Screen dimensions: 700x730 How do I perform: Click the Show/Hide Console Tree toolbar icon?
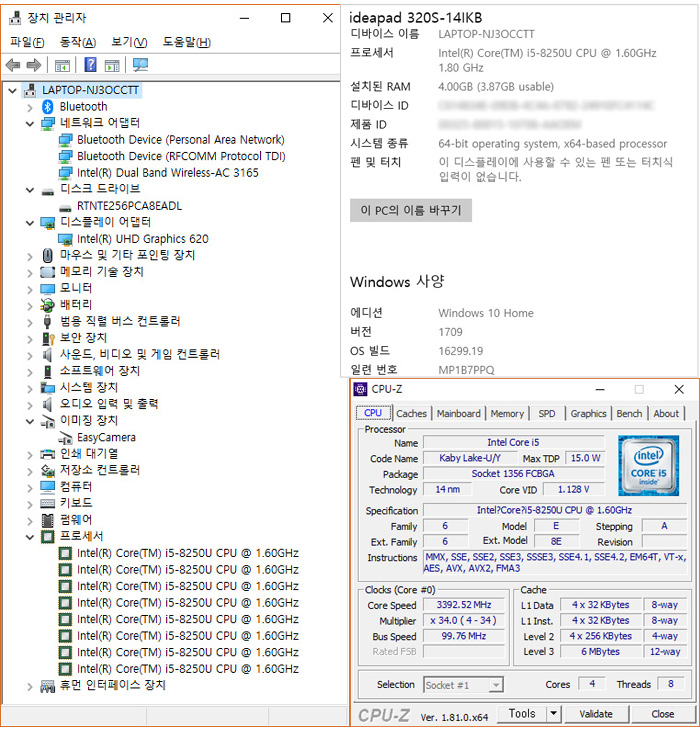click(62, 65)
